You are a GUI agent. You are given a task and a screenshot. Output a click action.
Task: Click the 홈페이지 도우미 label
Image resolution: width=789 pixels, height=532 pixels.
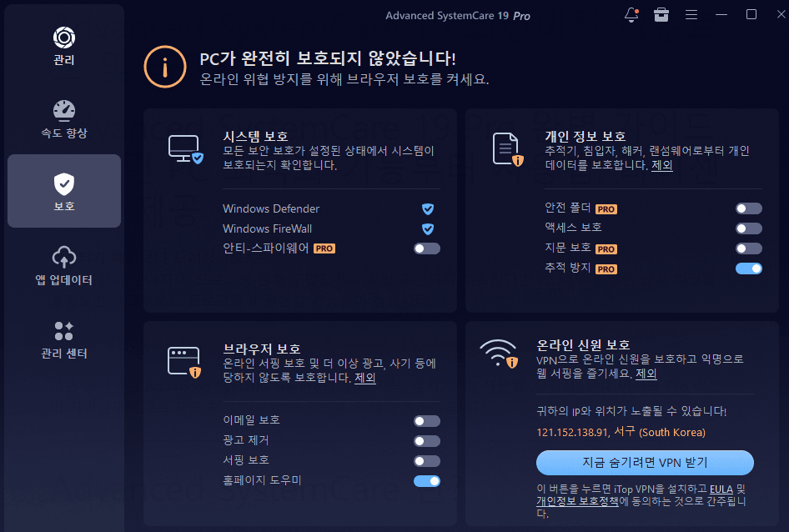262,480
